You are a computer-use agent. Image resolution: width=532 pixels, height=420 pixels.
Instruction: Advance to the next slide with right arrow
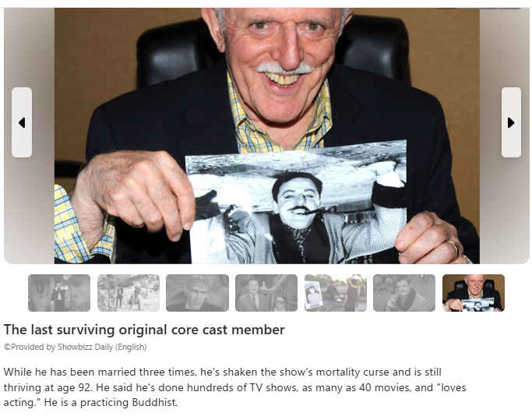pos(511,122)
